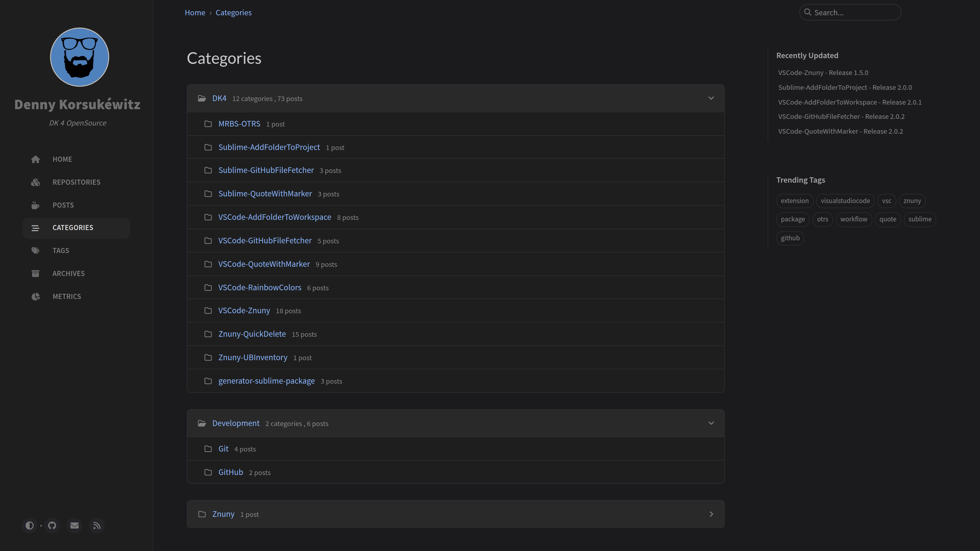980x551 pixels.
Task: Click the open folder icon next to DK4
Action: click(202, 98)
